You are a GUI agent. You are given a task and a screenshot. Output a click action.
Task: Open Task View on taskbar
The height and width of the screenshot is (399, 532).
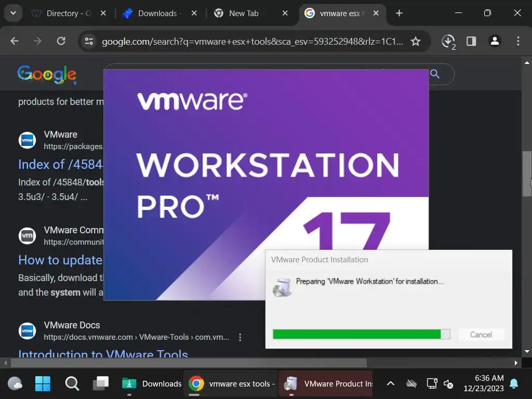coord(101,384)
